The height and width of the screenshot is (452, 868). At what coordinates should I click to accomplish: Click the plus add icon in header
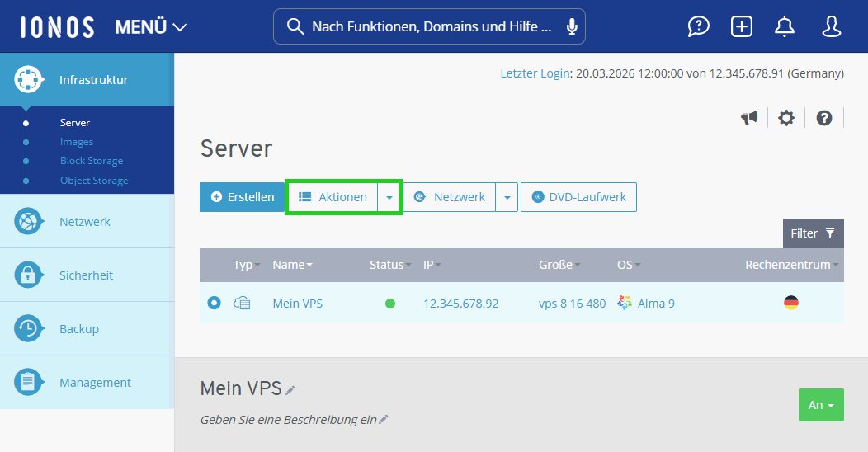741,26
